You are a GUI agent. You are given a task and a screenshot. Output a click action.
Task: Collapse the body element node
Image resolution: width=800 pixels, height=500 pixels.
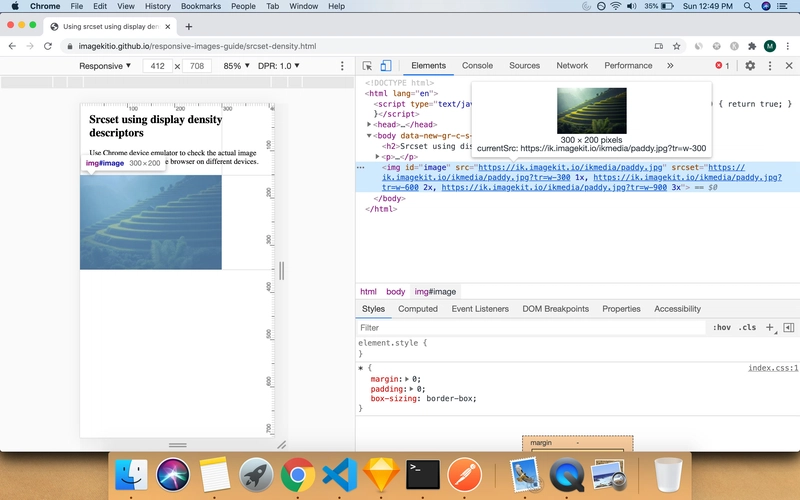click(369, 136)
